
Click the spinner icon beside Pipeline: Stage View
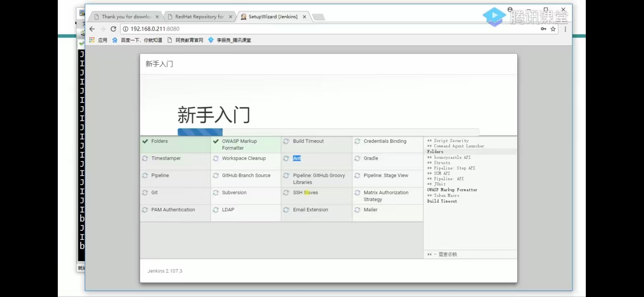pyautogui.click(x=357, y=175)
